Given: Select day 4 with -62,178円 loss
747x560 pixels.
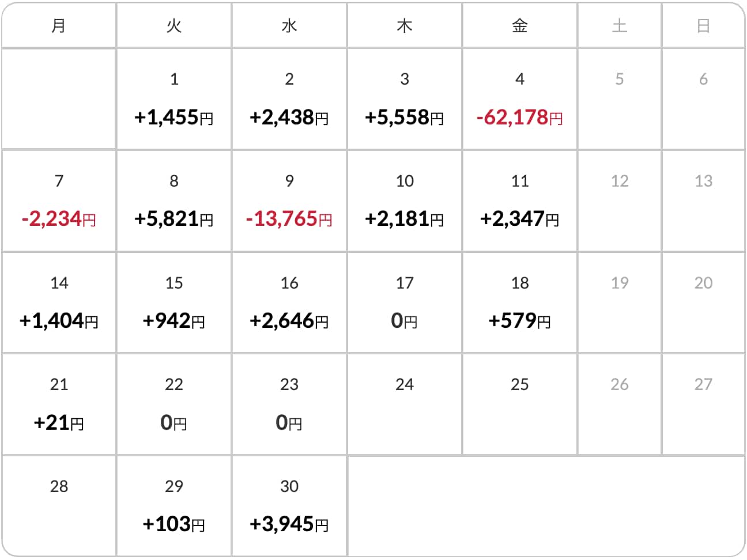Looking at the screenshot, I should point(520,99).
